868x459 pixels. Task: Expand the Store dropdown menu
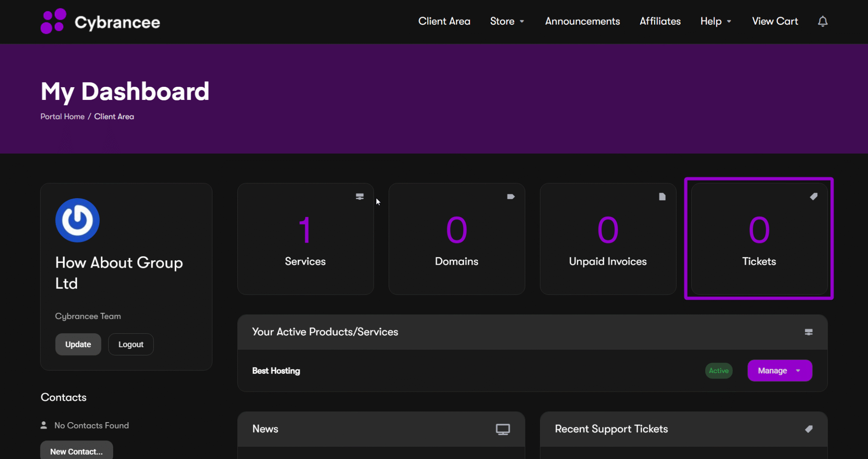pyautogui.click(x=507, y=21)
